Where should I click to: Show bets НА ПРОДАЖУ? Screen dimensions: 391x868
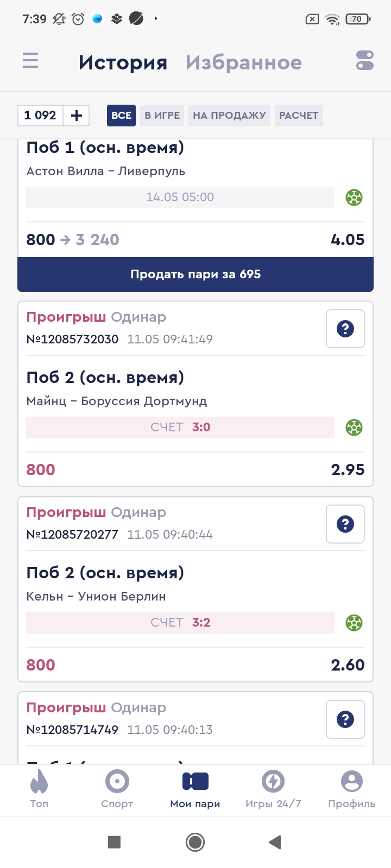229,115
